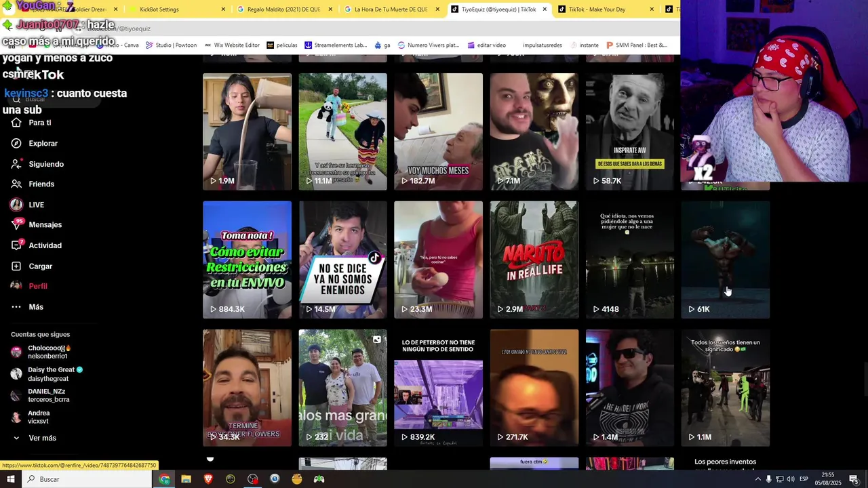Switch to Regalo Maldito (2021) tab

click(x=285, y=9)
